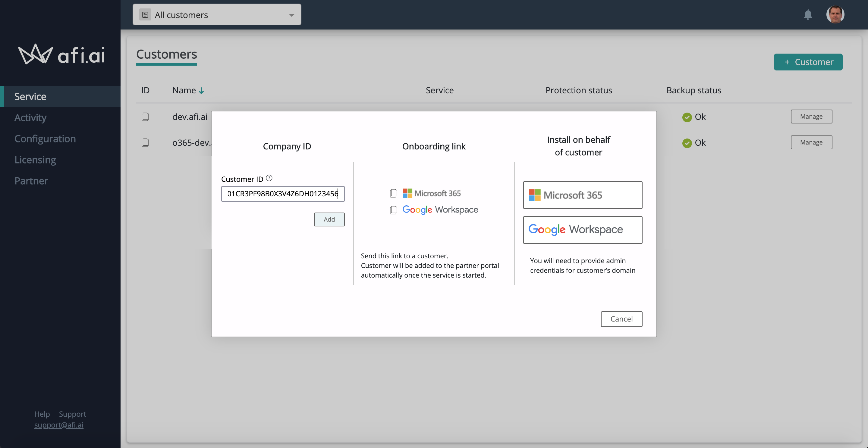Expand the All customers dropdown

[217, 14]
